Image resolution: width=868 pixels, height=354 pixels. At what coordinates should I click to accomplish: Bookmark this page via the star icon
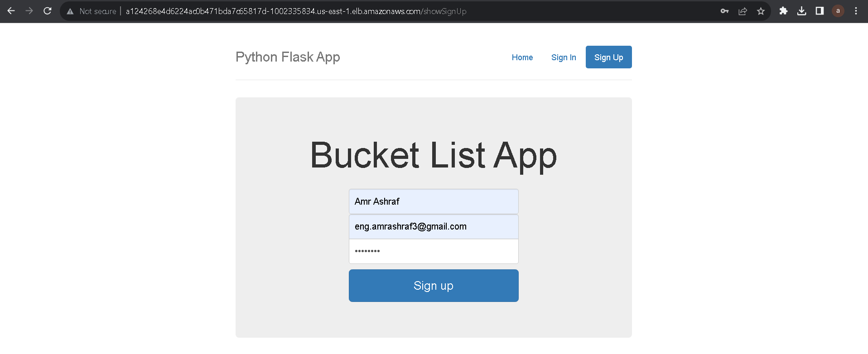[761, 11]
